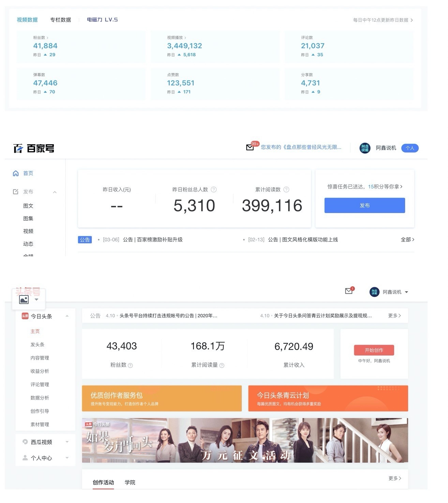This screenshot has width=448, height=503.
Task: Click the Baijiahao logo
Action: point(34,148)
